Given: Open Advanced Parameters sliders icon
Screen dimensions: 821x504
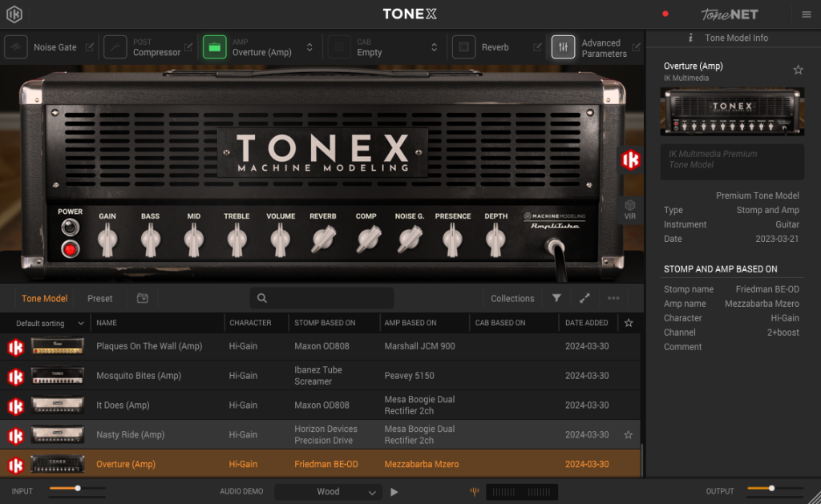Looking at the screenshot, I should [x=564, y=47].
